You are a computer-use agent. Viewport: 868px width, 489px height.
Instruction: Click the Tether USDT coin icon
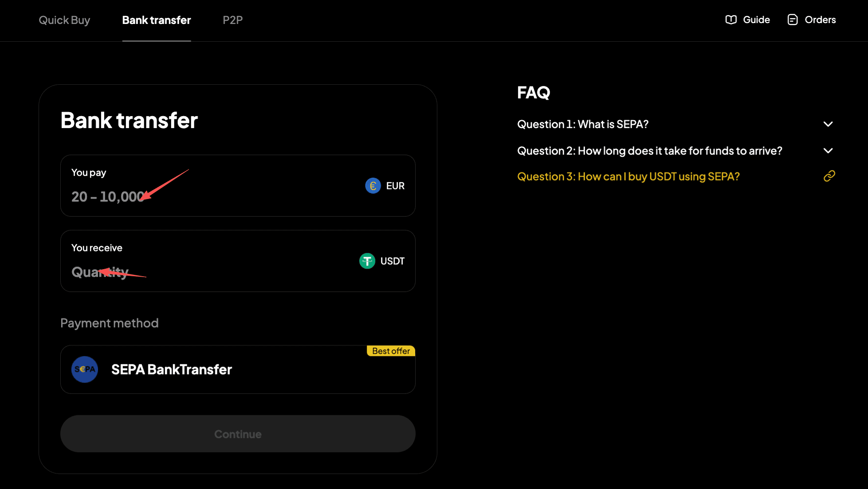pyautogui.click(x=367, y=261)
